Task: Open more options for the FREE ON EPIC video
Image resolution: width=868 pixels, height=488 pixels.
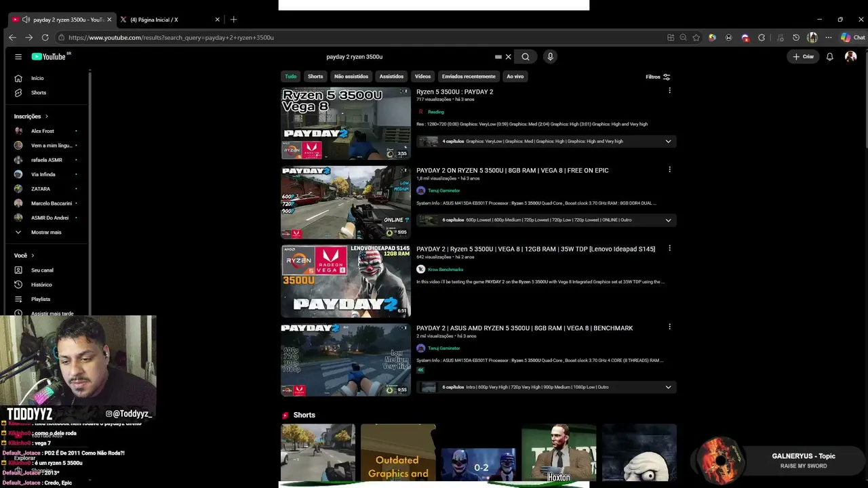Action: point(669,169)
